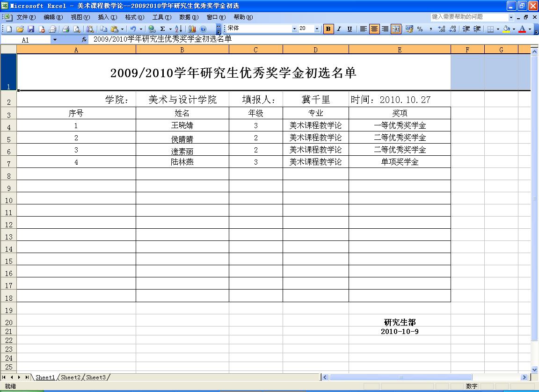539x392 pixels.
Task: Toggle the Merge and Center button
Action: point(396,29)
